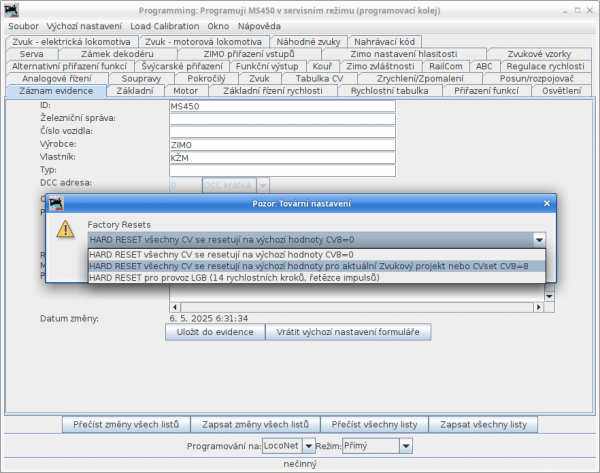This screenshot has width=600, height=473.
Task: Click the warning triangle icon in dialog
Action: pyautogui.click(x=66, y=229)
